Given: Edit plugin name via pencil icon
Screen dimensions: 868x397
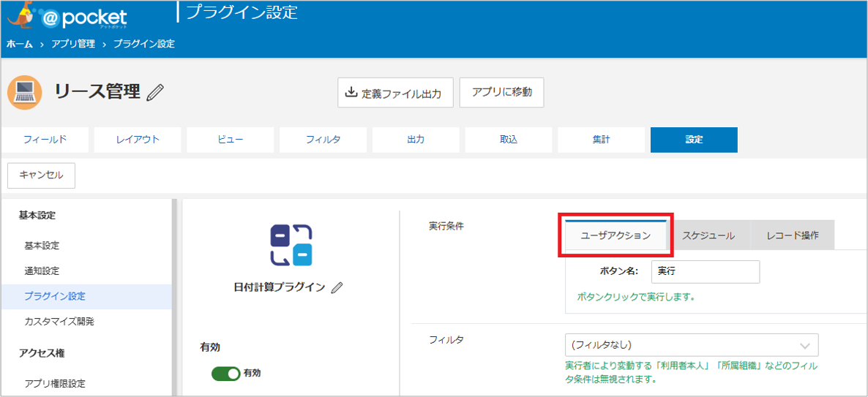Looking at the screenshot, I should coord(337,287).
